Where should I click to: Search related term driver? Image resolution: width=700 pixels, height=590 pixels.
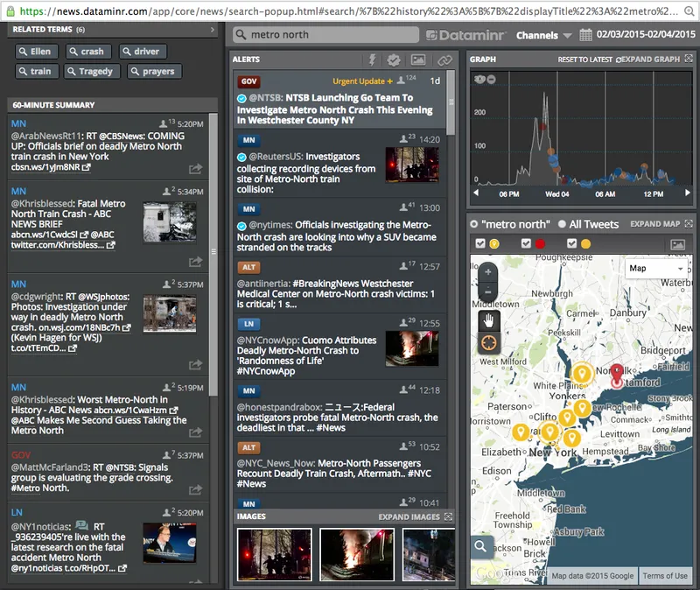[x=143, y=52]
